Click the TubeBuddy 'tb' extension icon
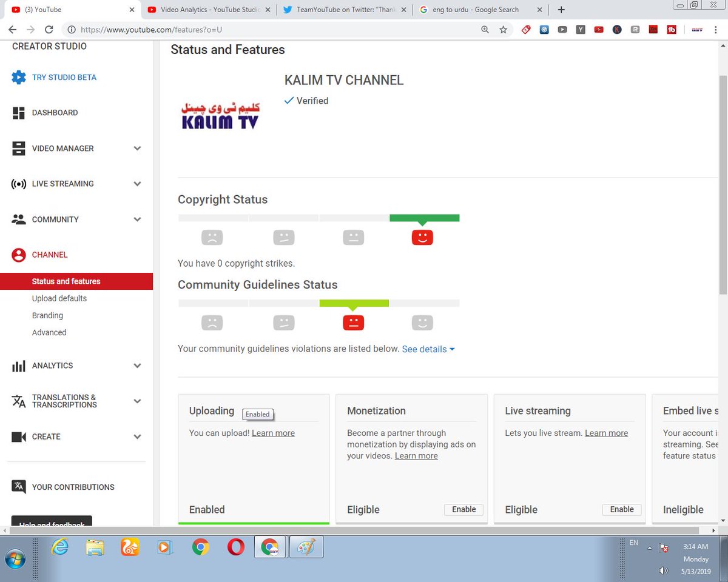Image resolution: width=728 pixels, height=582 pixels. coord(672,29)
